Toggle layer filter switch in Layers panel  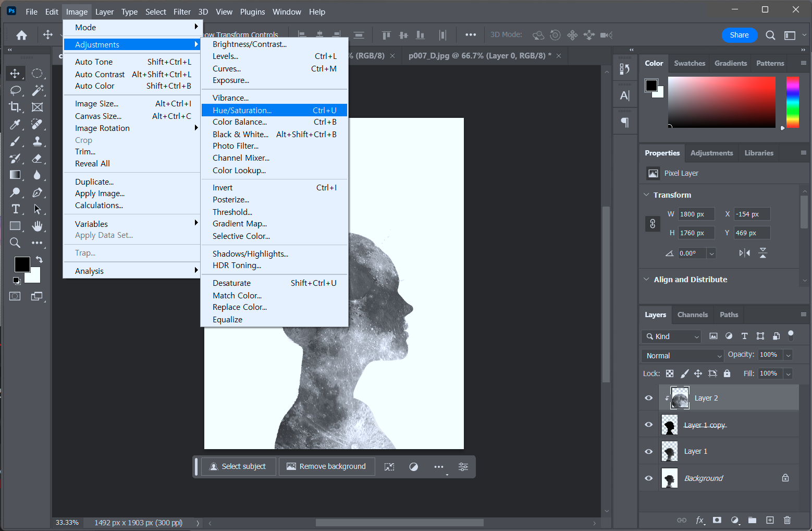(791, 335)
